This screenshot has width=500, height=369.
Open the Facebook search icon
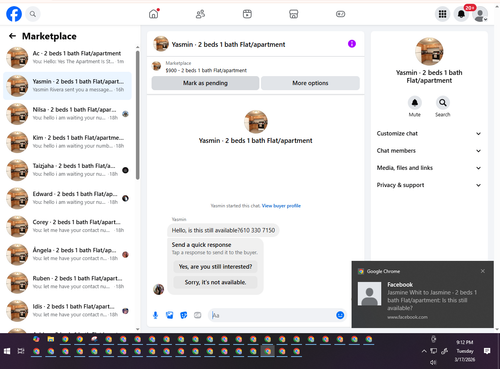pyautogui.click(x=33, y=14)
